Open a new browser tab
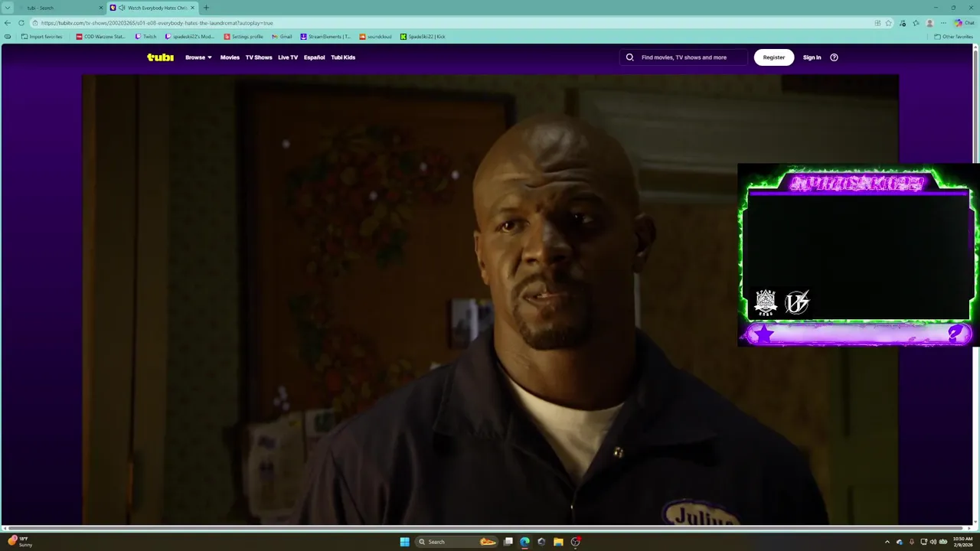Screen dimensions: 980x551 tap(206, 8)
